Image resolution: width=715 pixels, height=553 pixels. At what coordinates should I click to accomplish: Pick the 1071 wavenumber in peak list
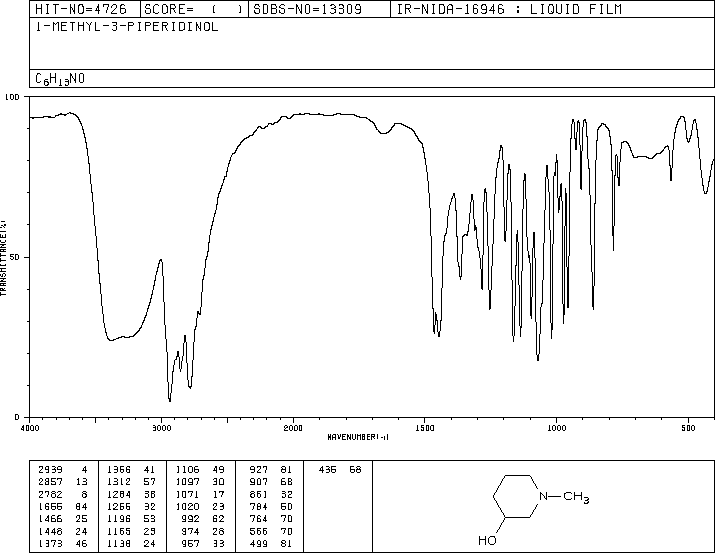187,494
